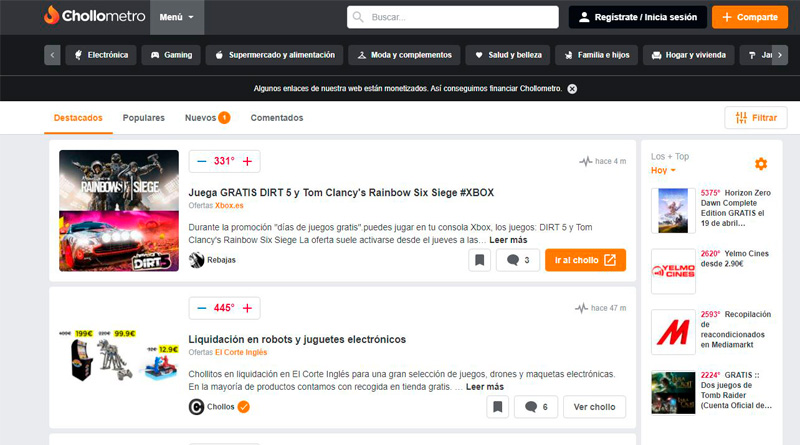This screenshot has width=800, height=445.
Task: Expand Leer más on the El Corte Inglés deal
Action: point(485,387)
